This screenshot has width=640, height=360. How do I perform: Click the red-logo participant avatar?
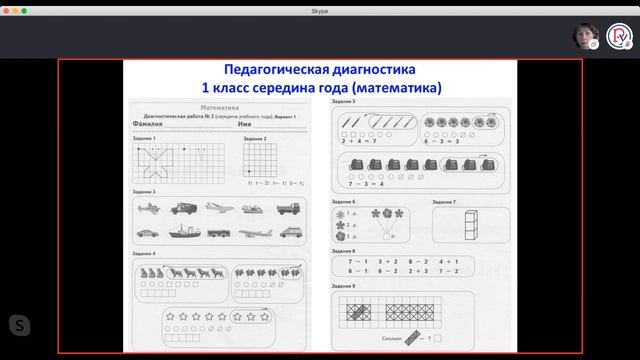[x=619, y=36]
